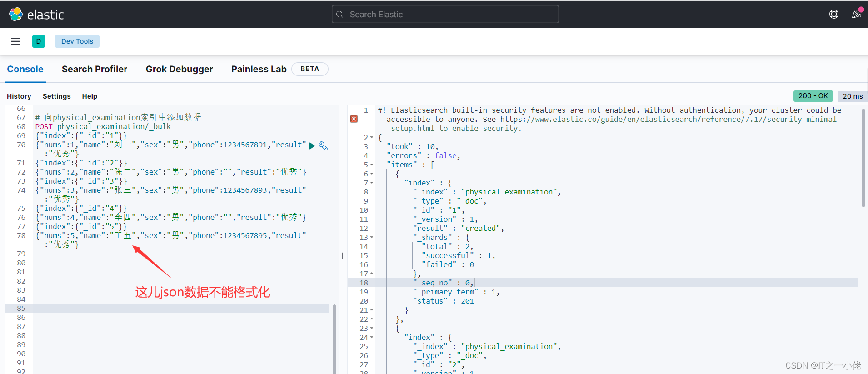
Task: Click the editor/output pane resize handle
Action: 343,256
